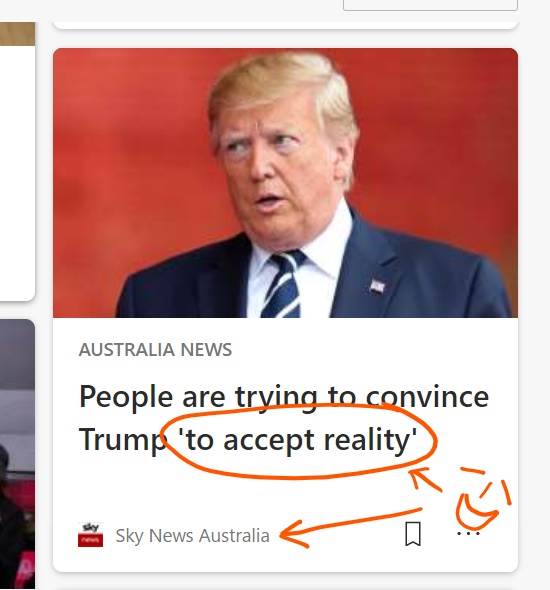Click the Trump photo thumbnail
Image resolution: width=550 pixels, height=590 pixels.
pyautogui.click(x=285, y=183)
